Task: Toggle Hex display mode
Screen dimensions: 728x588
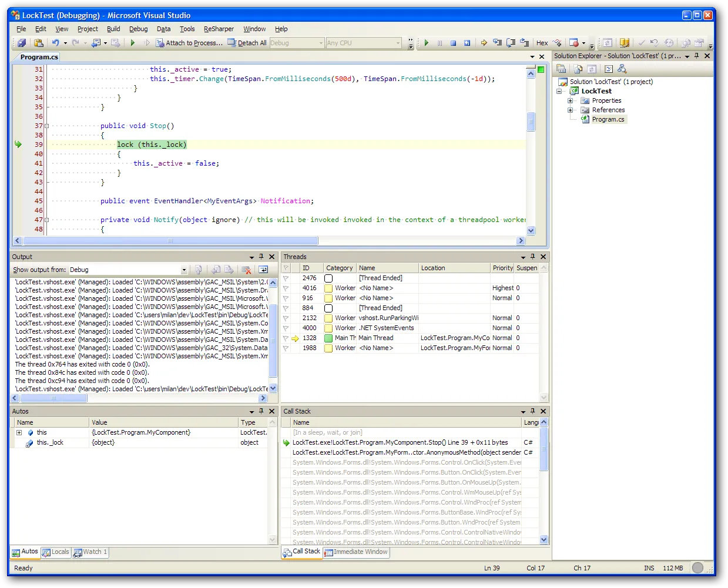Action: (x=542, y=43)
